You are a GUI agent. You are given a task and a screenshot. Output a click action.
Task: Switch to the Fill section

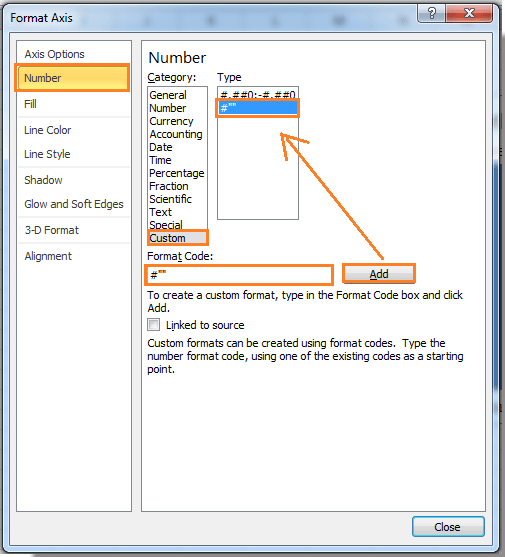tap(30, 104)
